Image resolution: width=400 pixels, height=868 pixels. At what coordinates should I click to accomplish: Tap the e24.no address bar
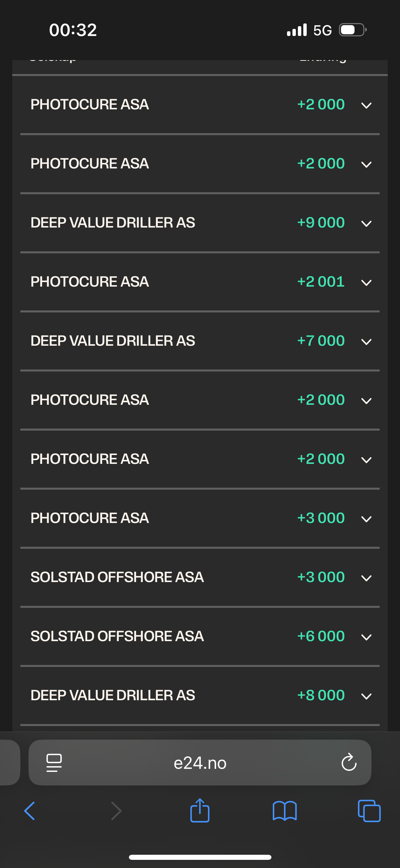tap(200, 762)
